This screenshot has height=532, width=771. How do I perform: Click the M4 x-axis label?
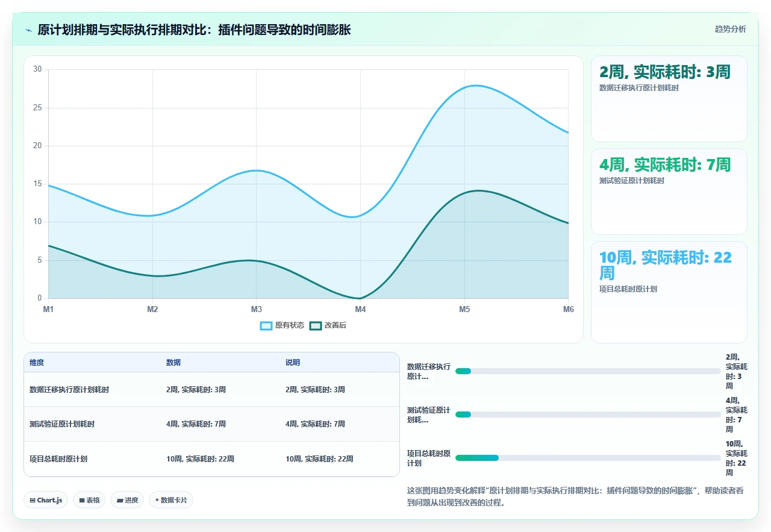pos(360,309)
